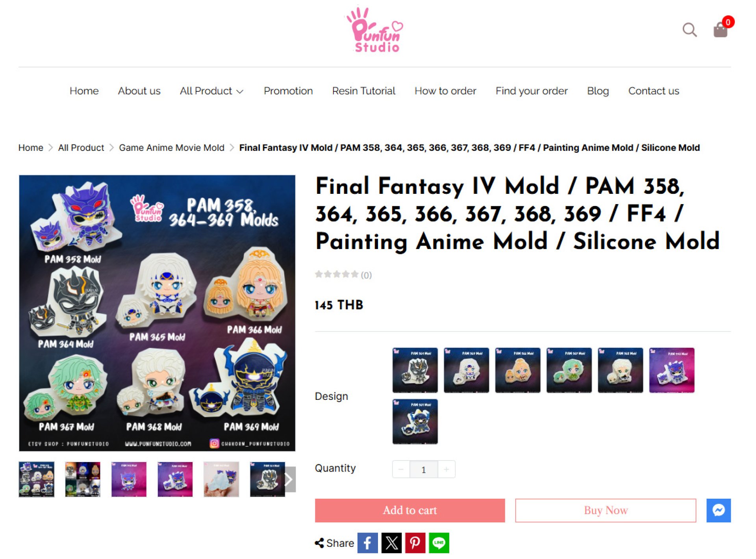The image size is (756, 559).
Task: Select the PAM 369 design in second row
Action: [x=415, y=422]
